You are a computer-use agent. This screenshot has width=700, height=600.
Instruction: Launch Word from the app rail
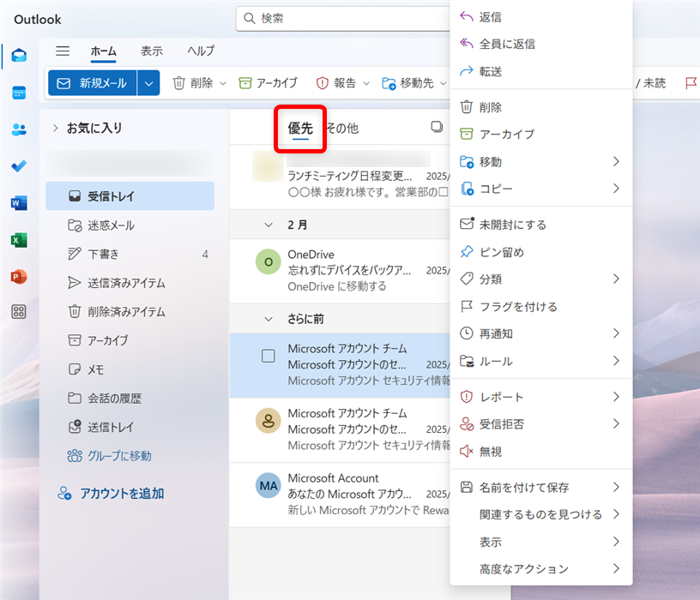click(19, 203)
